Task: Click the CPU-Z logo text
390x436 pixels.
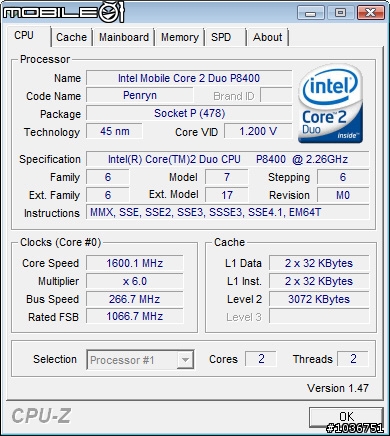Action: [x=41, y=416]
